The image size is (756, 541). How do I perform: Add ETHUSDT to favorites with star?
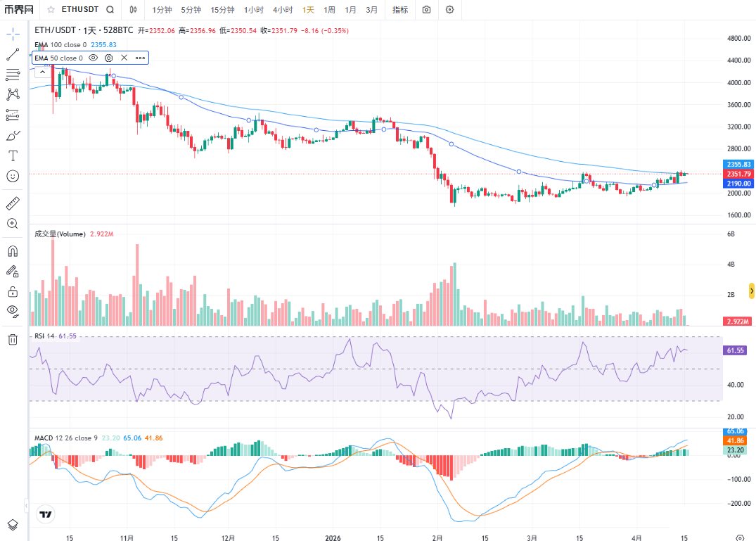coord(51,10)
